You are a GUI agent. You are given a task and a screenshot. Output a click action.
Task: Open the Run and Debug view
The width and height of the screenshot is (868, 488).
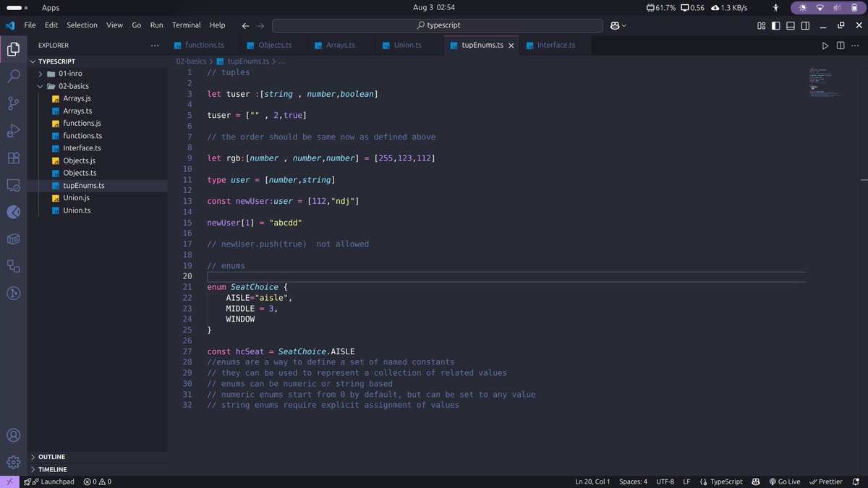click(13, 130)
